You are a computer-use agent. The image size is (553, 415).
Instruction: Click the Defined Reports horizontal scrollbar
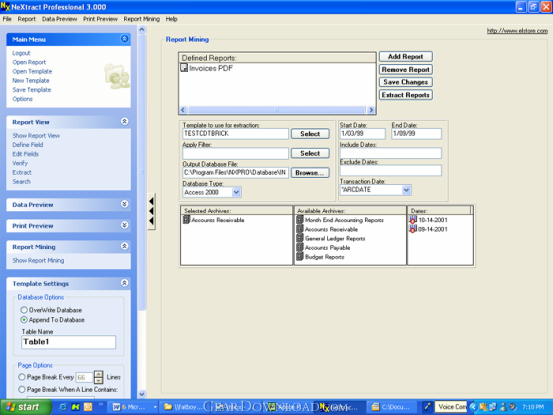(x=277, y=110)
